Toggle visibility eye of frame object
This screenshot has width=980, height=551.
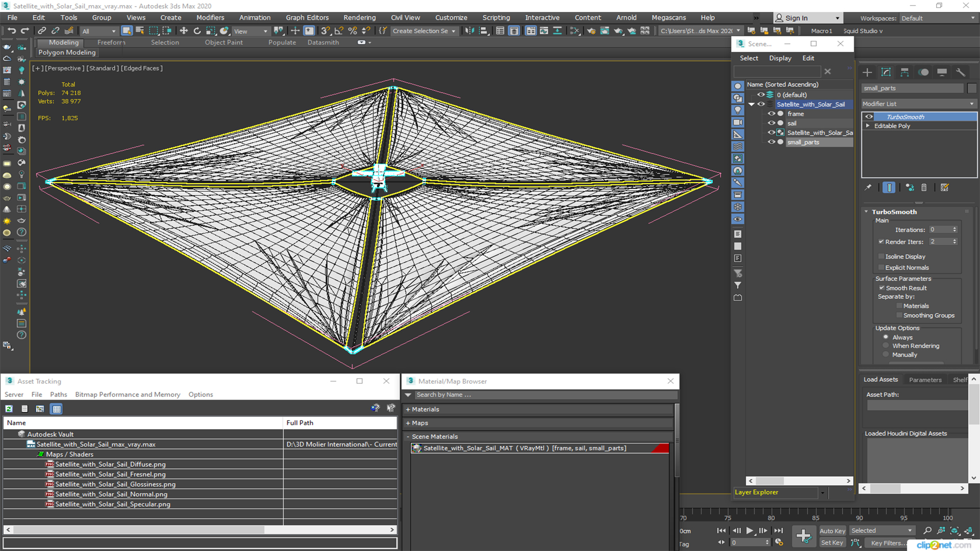[x=771, y=114]
